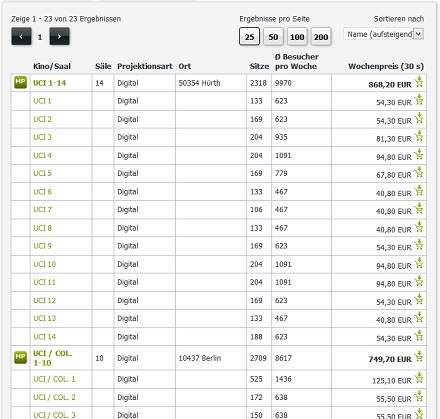
Task: Click the cart icon for UCI 7
Action: tap(419, 209)
